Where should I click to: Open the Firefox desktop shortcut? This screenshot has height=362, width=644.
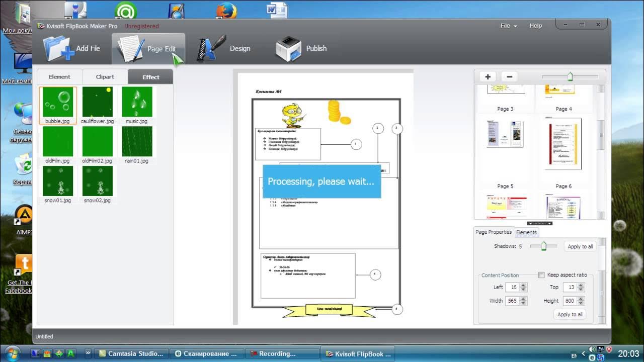click(226, 11)
